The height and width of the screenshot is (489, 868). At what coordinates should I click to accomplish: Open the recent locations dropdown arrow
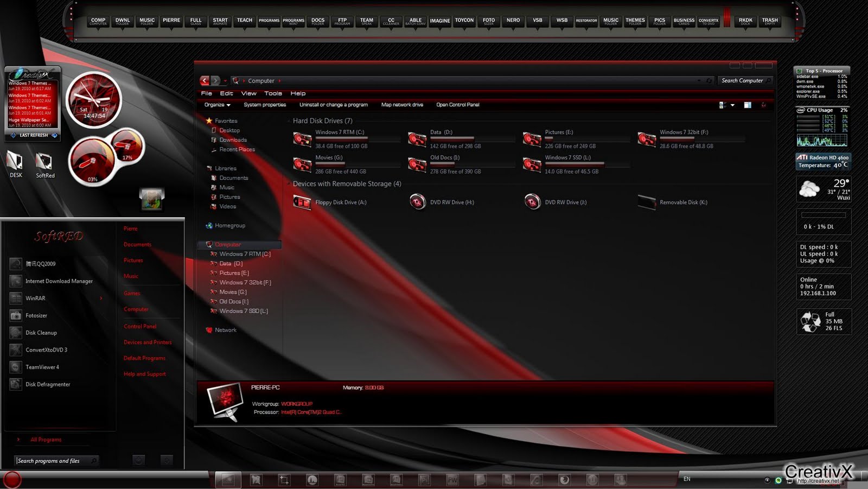pos(225,81)
